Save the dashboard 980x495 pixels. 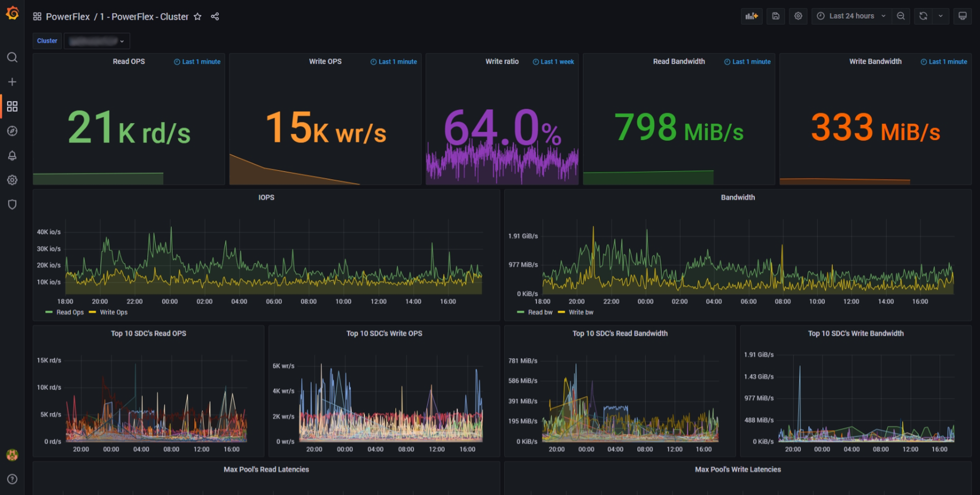click(x=776, y=16)
